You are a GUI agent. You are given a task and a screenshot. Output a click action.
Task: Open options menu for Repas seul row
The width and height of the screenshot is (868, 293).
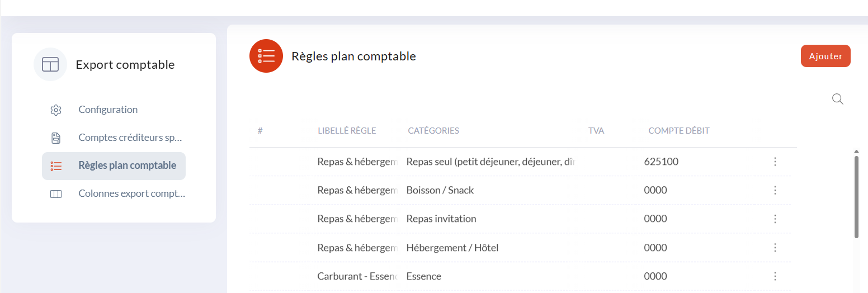point(775,162)
